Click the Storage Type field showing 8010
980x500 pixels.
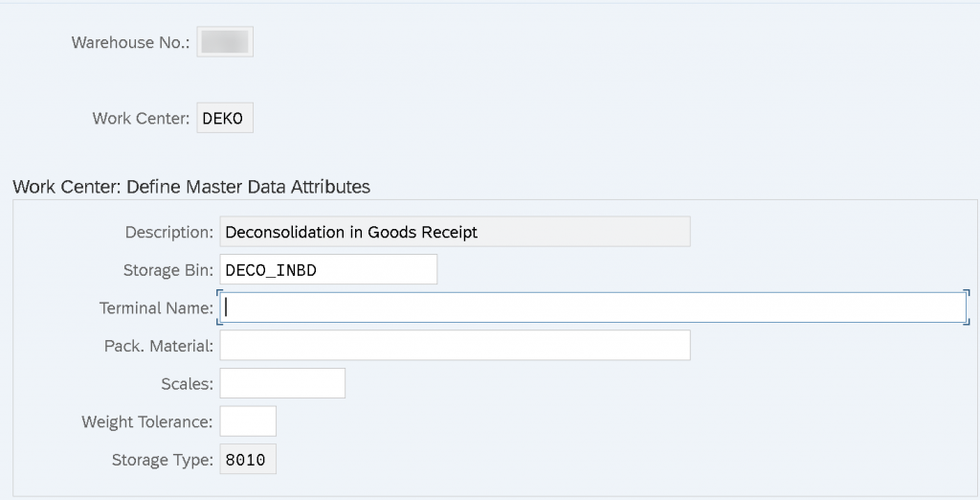click(x=248, y=460)
